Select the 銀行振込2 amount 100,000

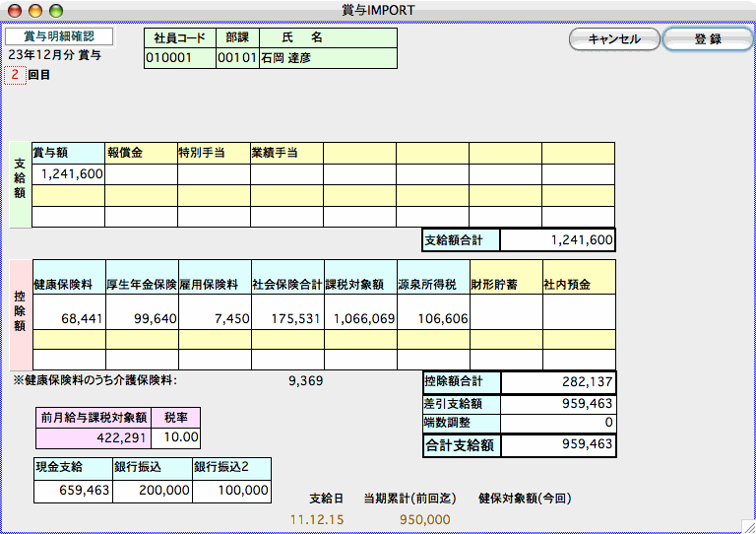tap(231, 490)
